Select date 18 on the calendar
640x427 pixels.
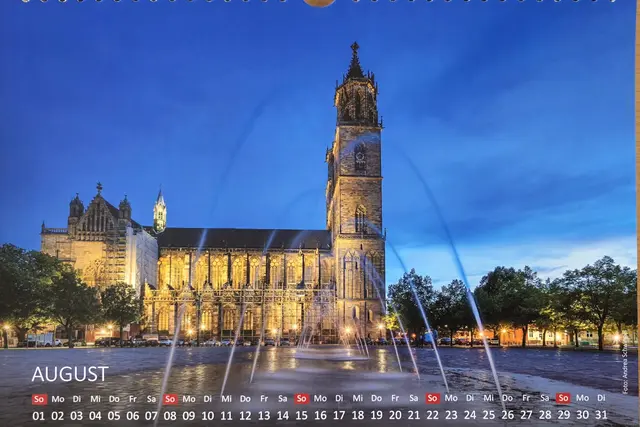pyautogui.click(x=358, y=415)
